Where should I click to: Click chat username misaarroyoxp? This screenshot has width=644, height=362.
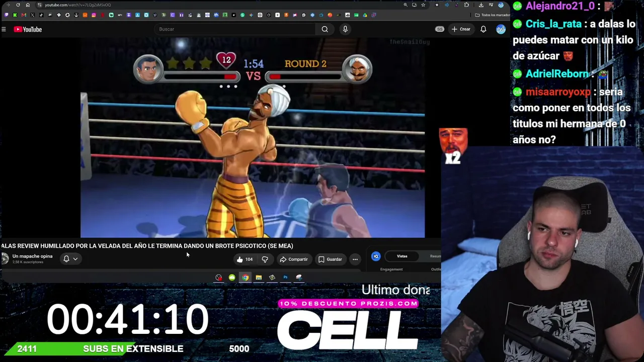(x=558, y=92)
